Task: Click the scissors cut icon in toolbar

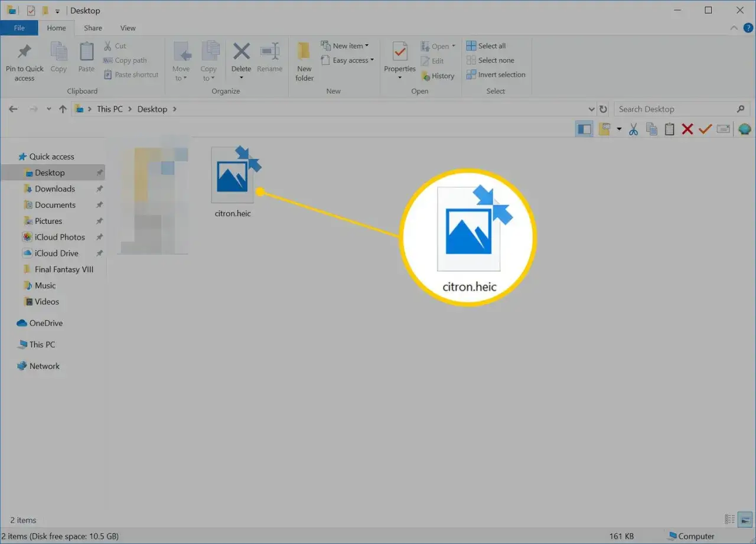Action: 633,129
